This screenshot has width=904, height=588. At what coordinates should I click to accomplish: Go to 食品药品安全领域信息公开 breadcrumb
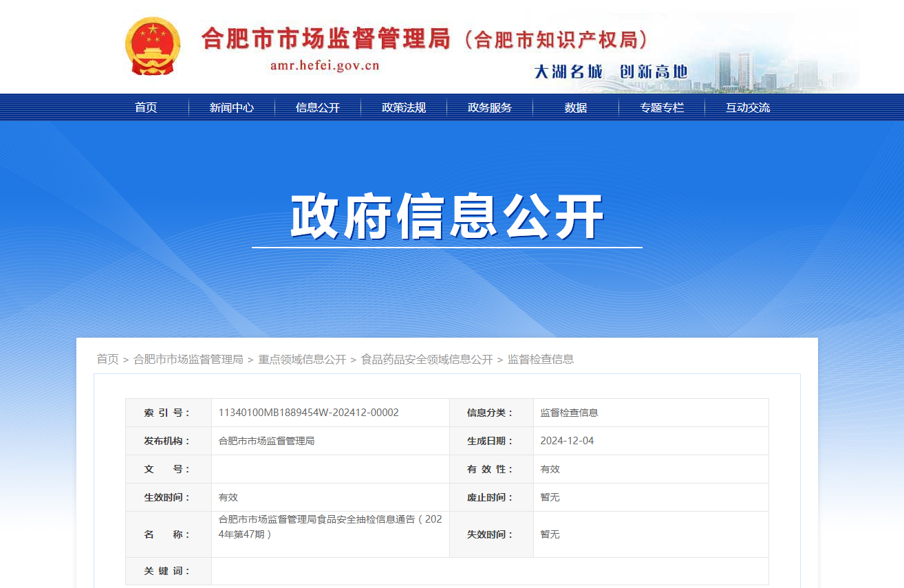tap(427, 359)
